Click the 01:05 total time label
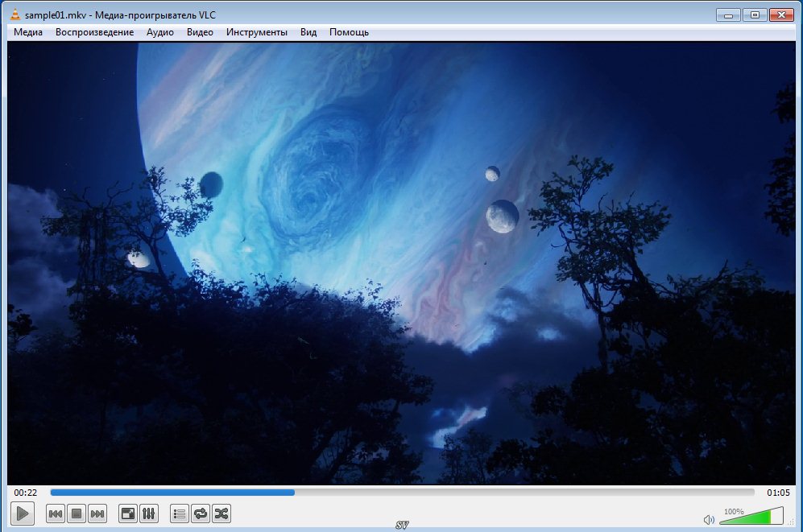The width and height of the screenshot is (803, 532). point(778,493)
